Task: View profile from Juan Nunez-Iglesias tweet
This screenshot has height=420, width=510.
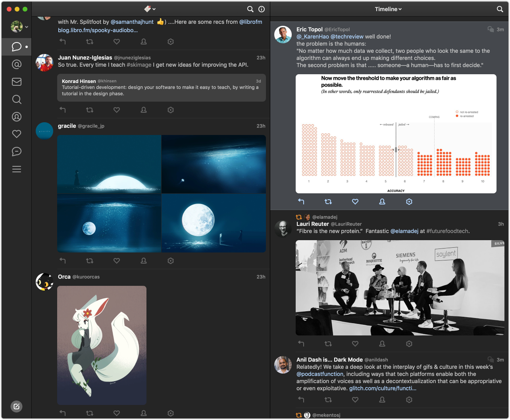Action: [144, 110]
